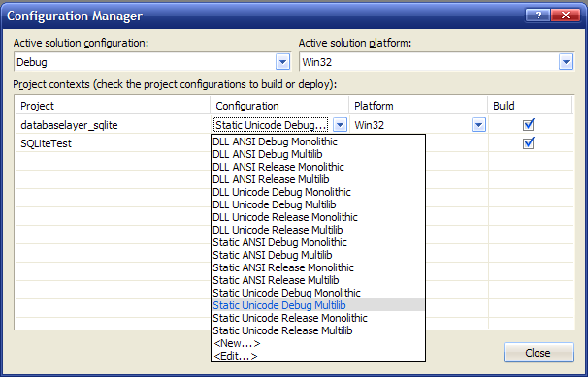This screenshot has width=588, height=377.
Task: Select highlighted Static Unicode Debug Multilib
Action: pos(318,305)
